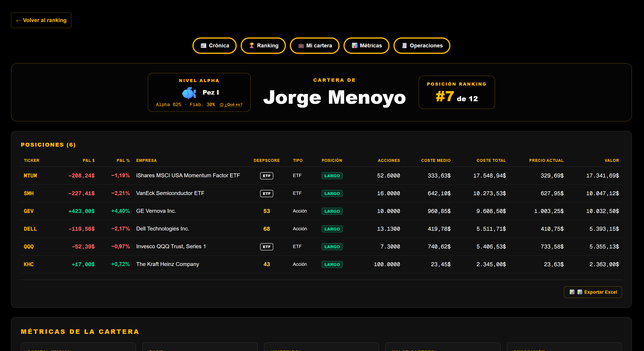Click iShares MSCI USA Momentum Factor ETF
This screenshot has height=351, width=644.
pos(188,175)
